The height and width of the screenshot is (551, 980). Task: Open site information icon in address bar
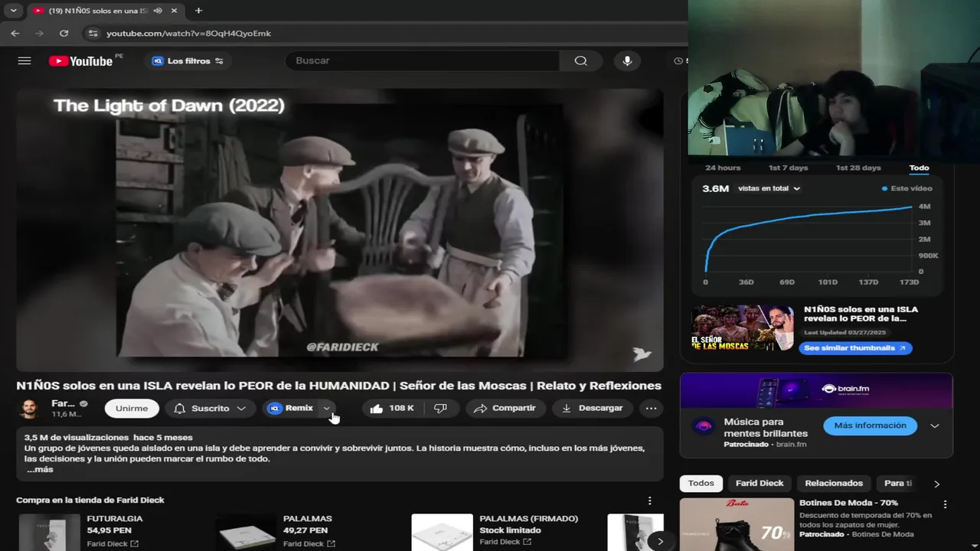click(93, 33)
